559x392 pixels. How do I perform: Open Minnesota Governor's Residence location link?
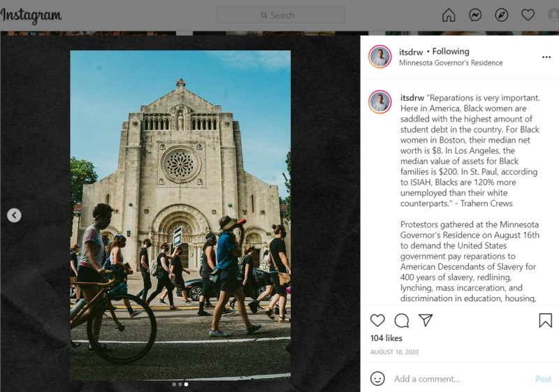pos(451,63)
